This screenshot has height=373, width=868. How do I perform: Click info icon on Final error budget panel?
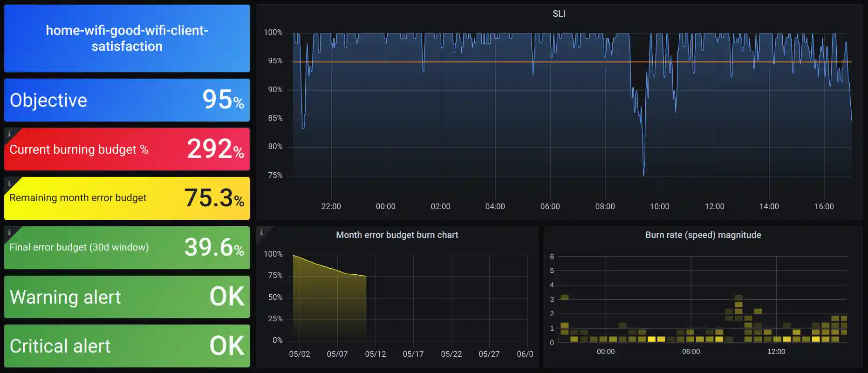[9, 232]
